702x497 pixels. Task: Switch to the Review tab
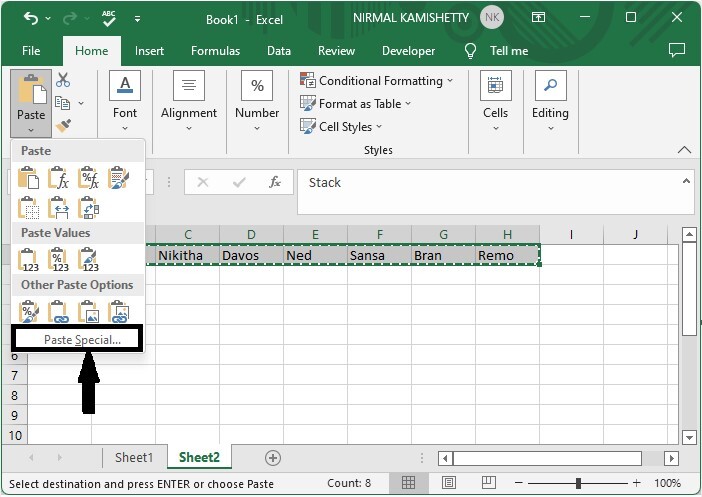tap(336, 51)
